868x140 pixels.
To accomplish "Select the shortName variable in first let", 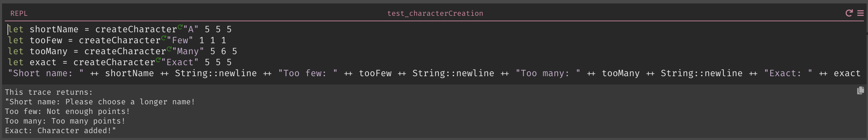I will pyautogui.click(x=54, y=30).
